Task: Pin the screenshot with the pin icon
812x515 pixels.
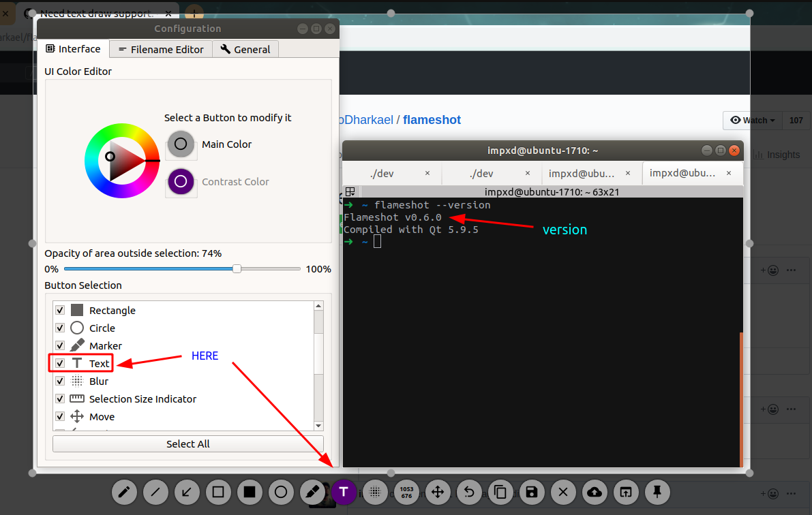Action: pos(657,492)
